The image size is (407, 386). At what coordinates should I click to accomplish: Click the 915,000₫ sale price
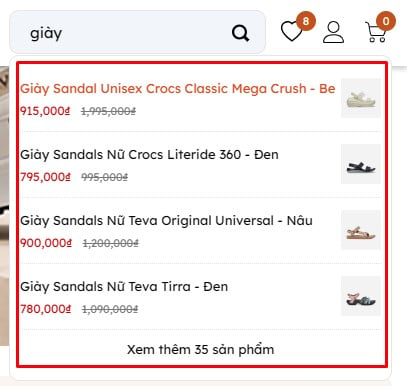point(45,111)
